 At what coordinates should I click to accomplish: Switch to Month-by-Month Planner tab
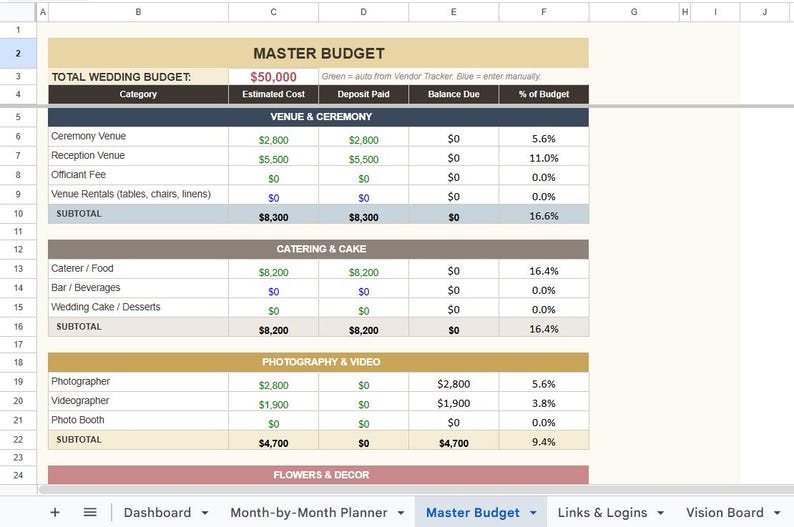click(308, 512)
